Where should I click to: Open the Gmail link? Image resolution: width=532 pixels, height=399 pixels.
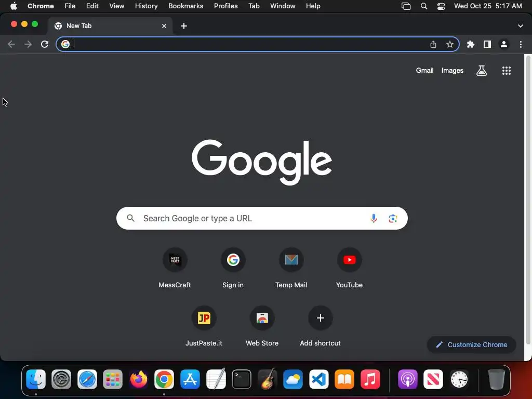tap(425, 71)
